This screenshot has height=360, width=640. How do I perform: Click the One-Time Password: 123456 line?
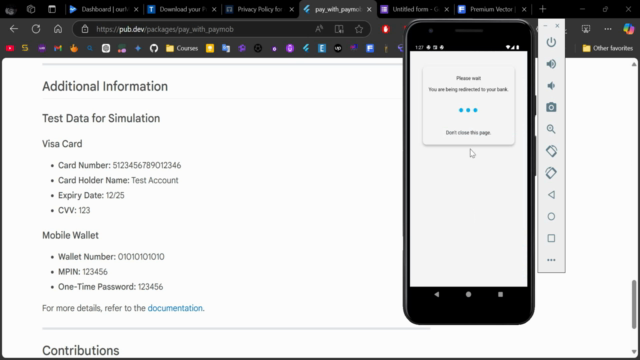click(111, 287)
